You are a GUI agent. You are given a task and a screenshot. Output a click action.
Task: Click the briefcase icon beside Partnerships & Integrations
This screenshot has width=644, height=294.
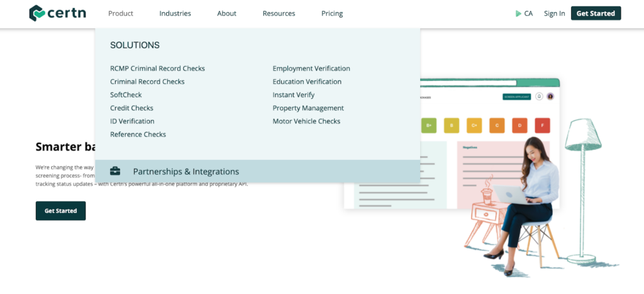(x=115, y=171)
